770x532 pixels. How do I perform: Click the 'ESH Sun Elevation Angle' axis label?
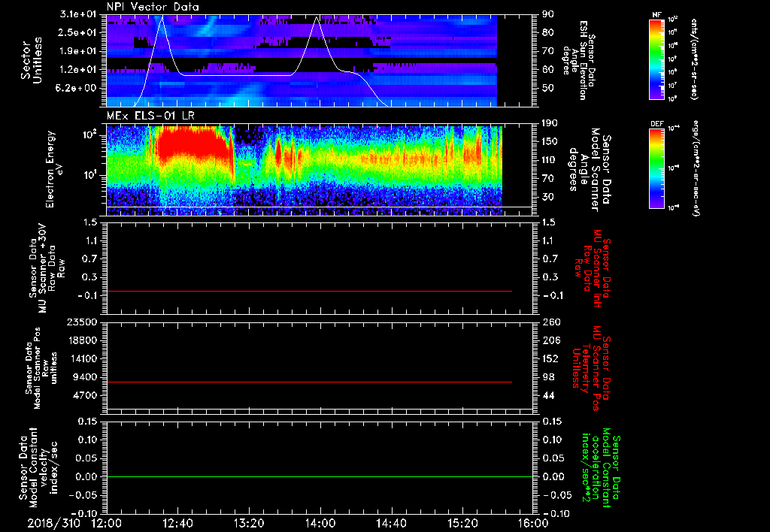click(580, 60)
